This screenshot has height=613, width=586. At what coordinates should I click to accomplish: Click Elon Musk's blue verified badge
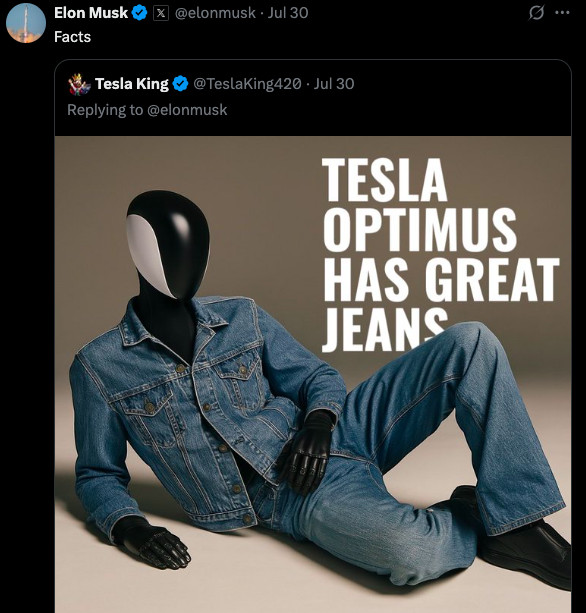click(x=140, y=13)
